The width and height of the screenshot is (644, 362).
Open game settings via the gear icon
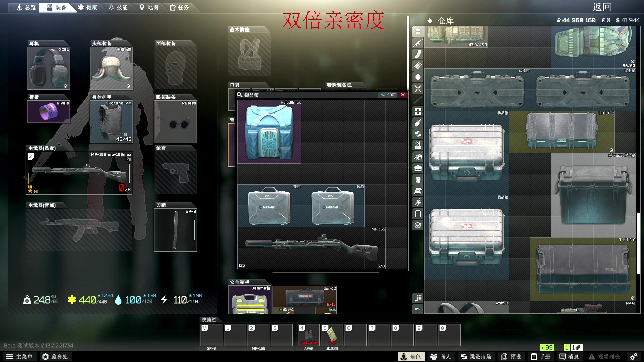point(634,356)
